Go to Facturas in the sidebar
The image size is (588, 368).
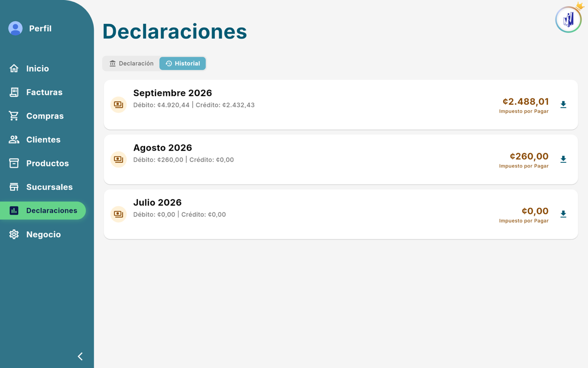pyautogui.click(x=45, y=92)
